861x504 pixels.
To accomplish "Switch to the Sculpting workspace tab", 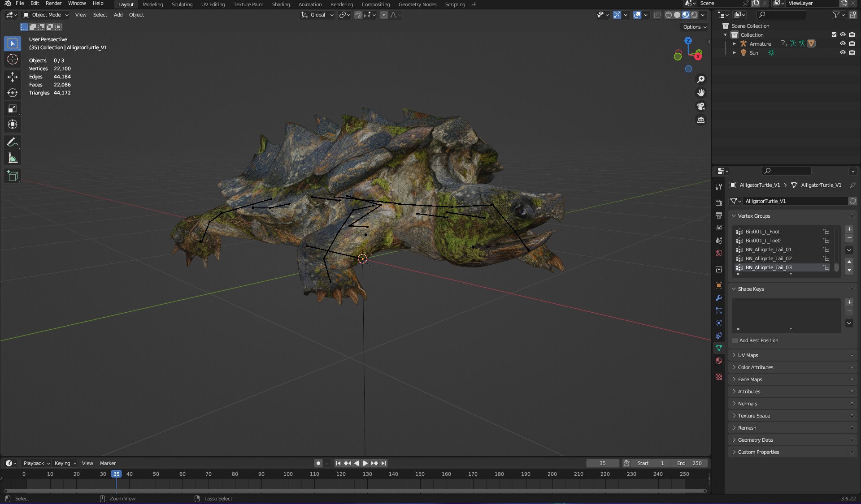I will pos(182,4).
